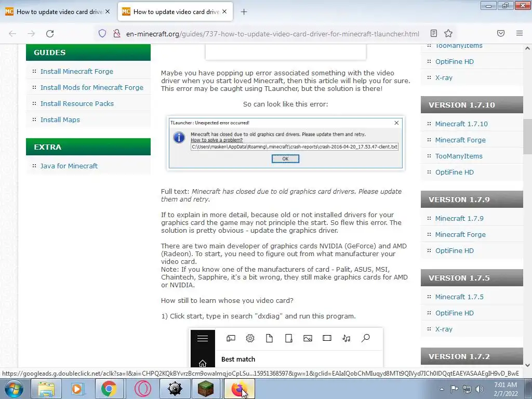Open X-ray link under Version 1.7.5

444,329
